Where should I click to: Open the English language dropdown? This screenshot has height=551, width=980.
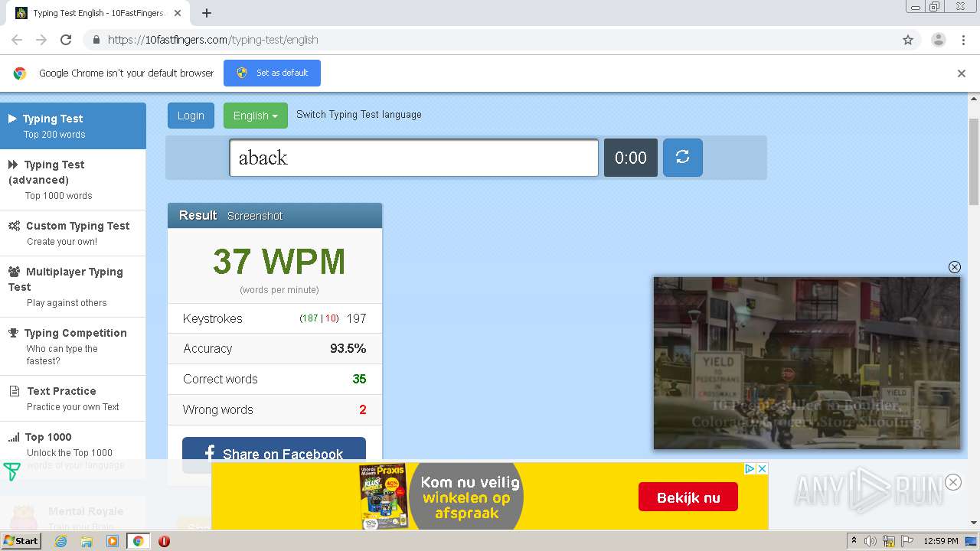[255, 116]
